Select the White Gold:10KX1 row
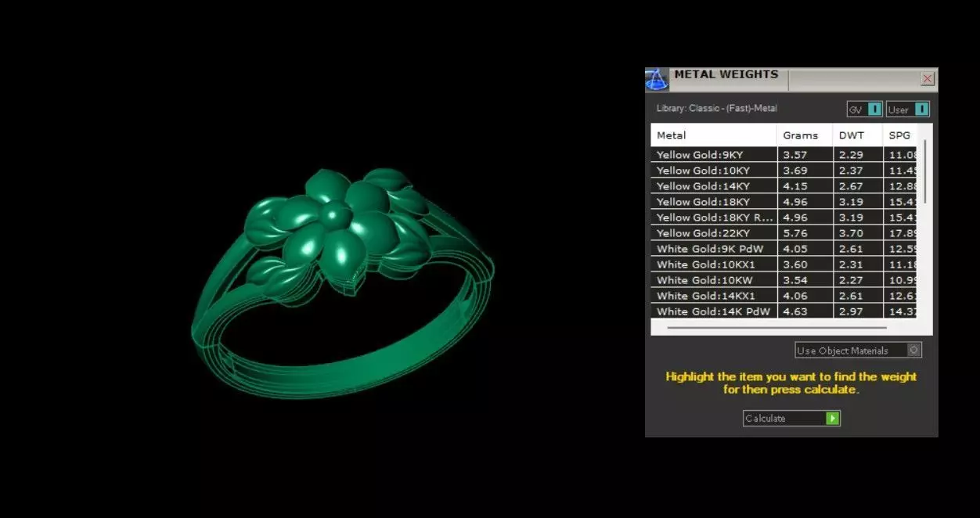This screenshot has height=518, width=980. click(x=784, y=264)
